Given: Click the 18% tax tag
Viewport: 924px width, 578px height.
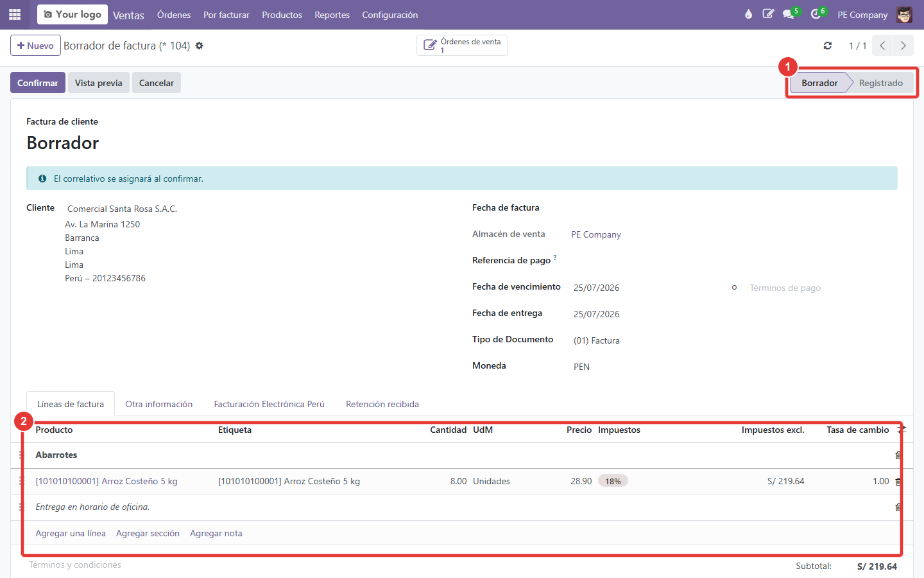Looking at the screenshot, I should click(613, 481).
